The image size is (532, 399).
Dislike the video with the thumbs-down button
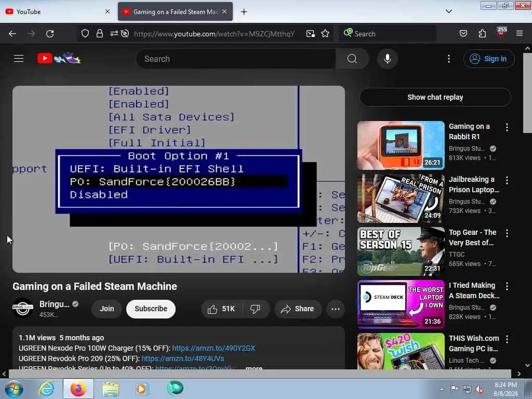[x=256, y=309]
